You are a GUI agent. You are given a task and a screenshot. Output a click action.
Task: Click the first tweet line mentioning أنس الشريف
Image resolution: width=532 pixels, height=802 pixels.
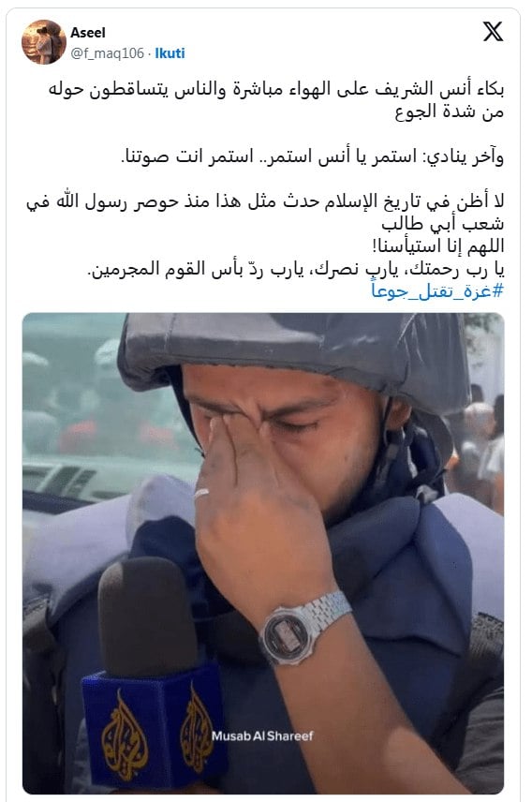point(276,89)
